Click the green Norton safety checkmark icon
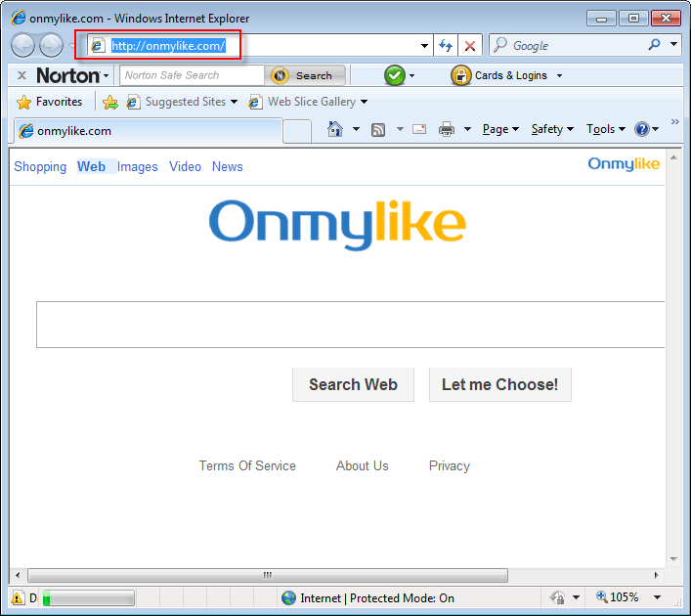This screenshot has height=616, width=691. point(395,75)
